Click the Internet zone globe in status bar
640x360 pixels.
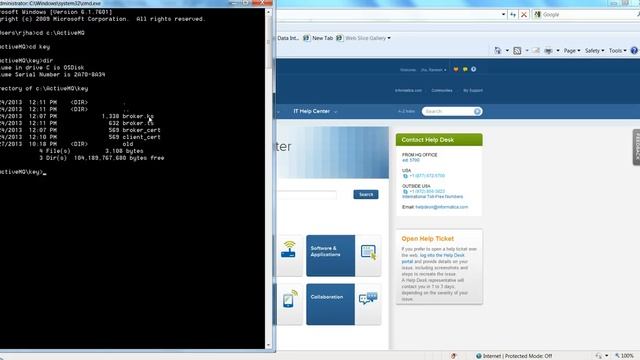[478, 356]
